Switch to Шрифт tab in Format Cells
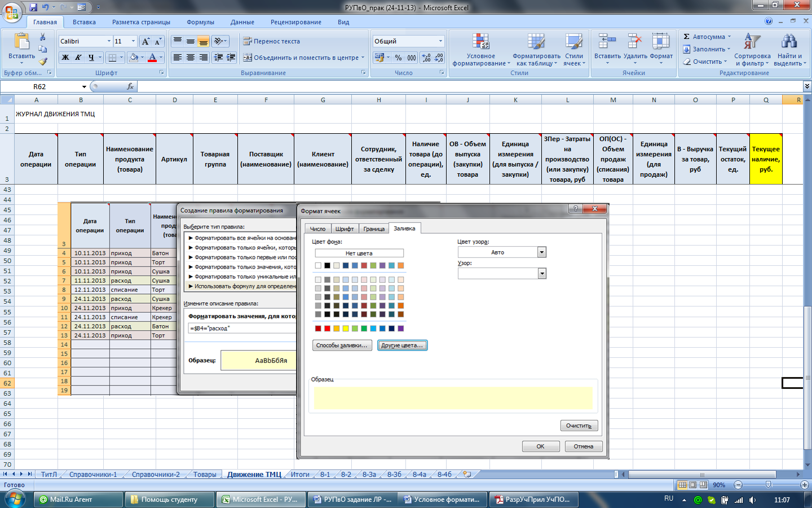The width and height of the screenshot is (812, 508). [345, 229]
